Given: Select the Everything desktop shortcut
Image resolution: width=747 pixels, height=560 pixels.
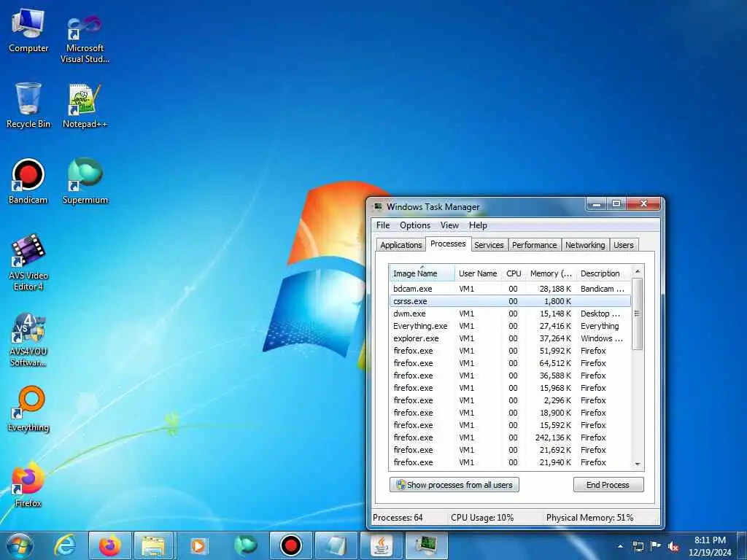Looking at the screenshot, I should pos(28,408).
